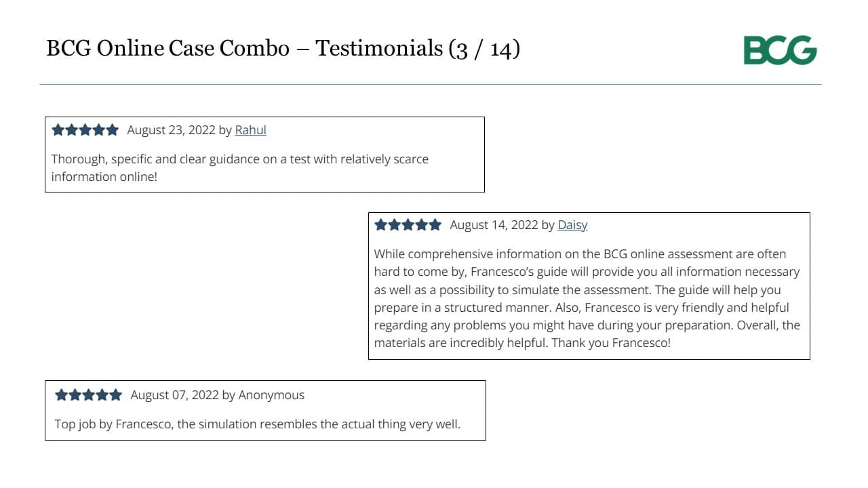Click the '(3 / 14)' page indicator in title
Image resolution: width=868 pixels, height=488 pixels.
484,49
